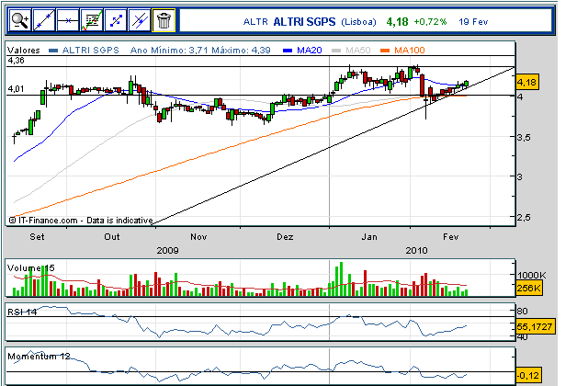This screenshot has height=386, width=588.
Task: Click the Out month label on time axis
Action: coord(112,237)
